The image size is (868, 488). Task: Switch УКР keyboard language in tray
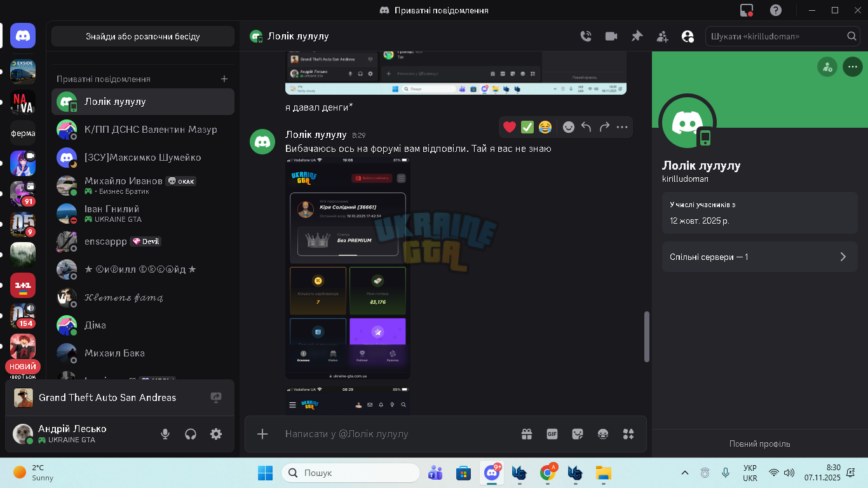click(750, 473)
